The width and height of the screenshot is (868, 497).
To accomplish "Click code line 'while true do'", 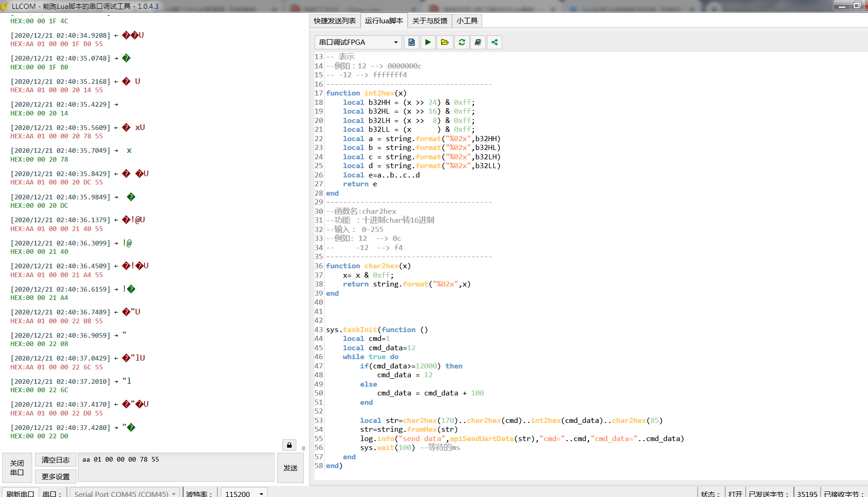I will (370, 357).
